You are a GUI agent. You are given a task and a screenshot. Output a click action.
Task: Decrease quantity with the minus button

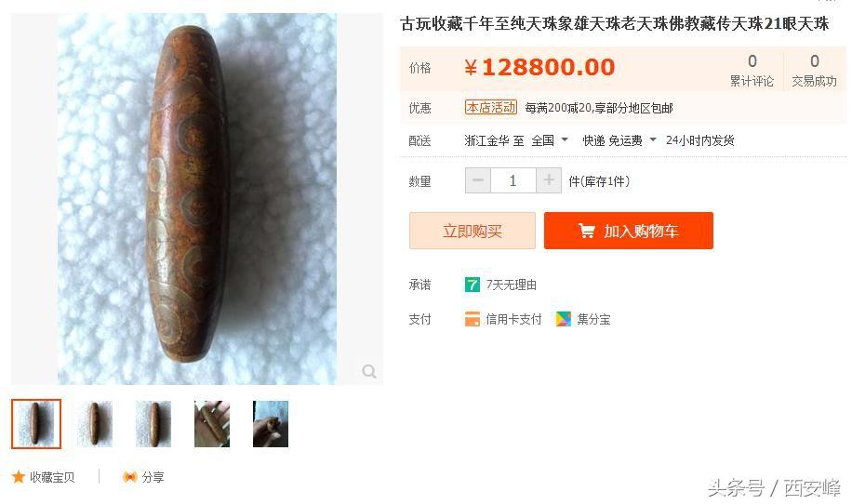tap(477, 180)
